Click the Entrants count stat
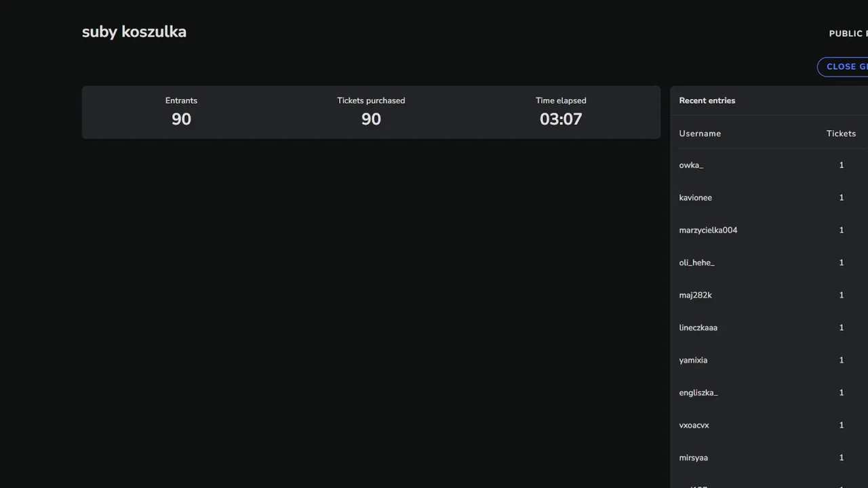This screenshot has width=868, height=488. pyautogui.click(x=181, y=119)
